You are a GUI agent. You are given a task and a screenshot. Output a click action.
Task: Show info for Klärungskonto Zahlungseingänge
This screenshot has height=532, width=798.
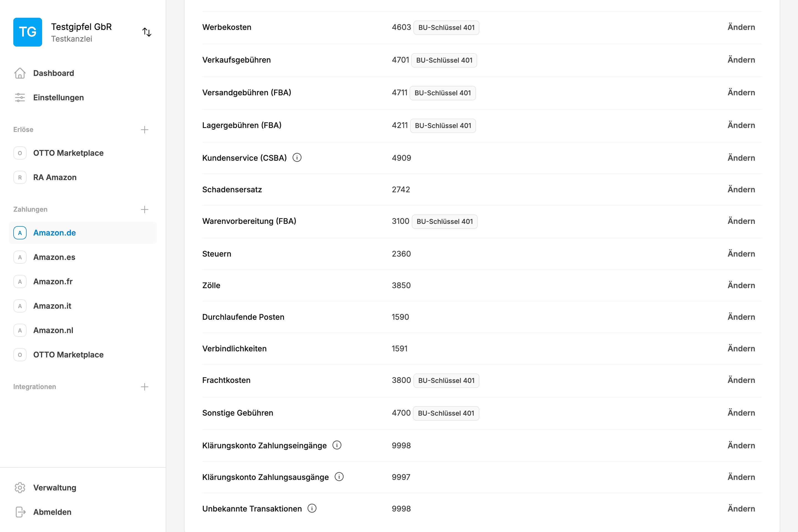337,445
